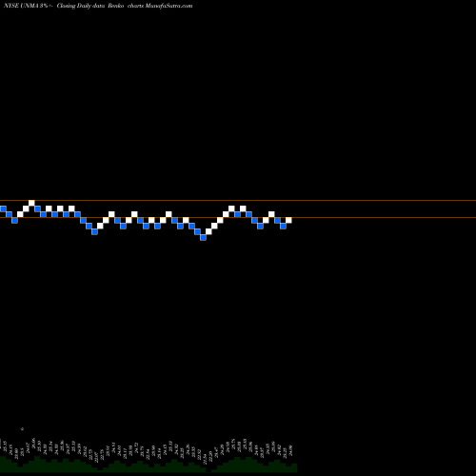The height and width of the screenshot is (476, 476).
Task: Click the upper orange horizontal level line
Action: [238, 200]
